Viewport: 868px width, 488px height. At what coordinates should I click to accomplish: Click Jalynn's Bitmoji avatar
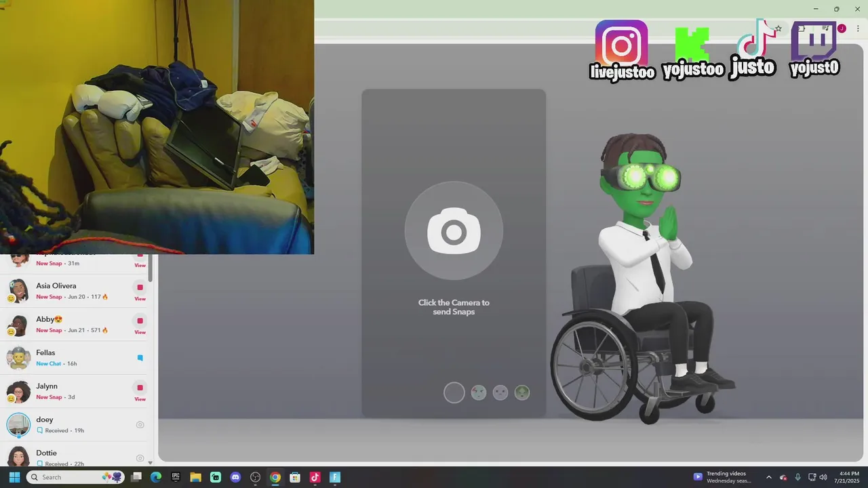tap(18, 392)
